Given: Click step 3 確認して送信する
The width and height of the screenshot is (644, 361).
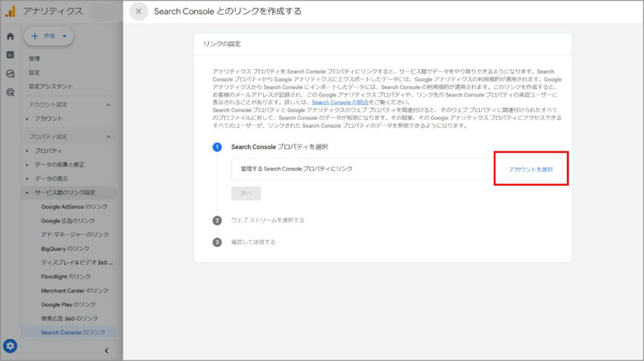Looking at the screenshot, I should (253, 242).
